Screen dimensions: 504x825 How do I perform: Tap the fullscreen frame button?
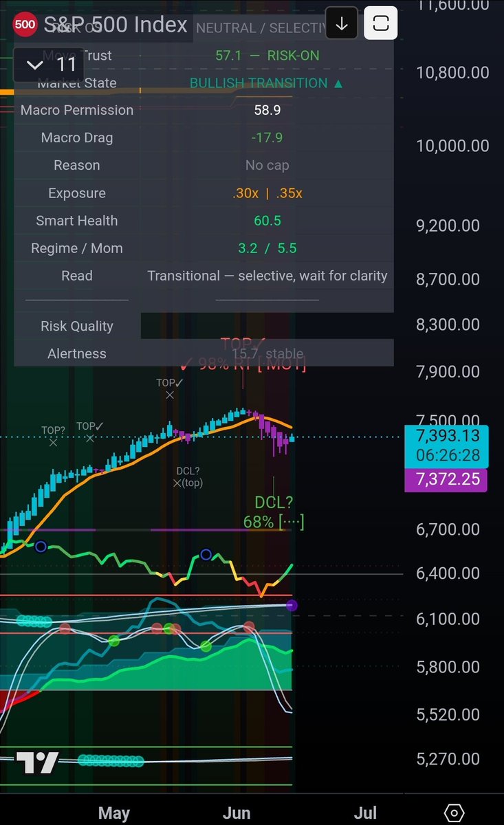coord(380,24)
